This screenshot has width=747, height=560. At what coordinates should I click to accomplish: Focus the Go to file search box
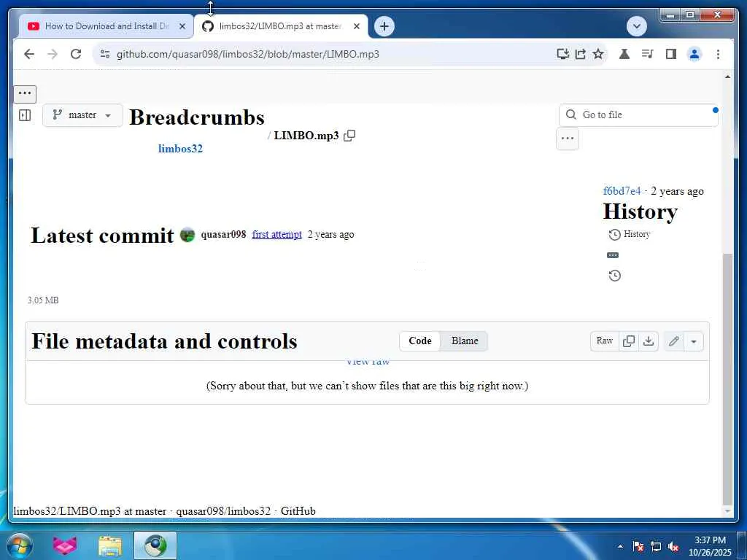click(x=638, y=114)
